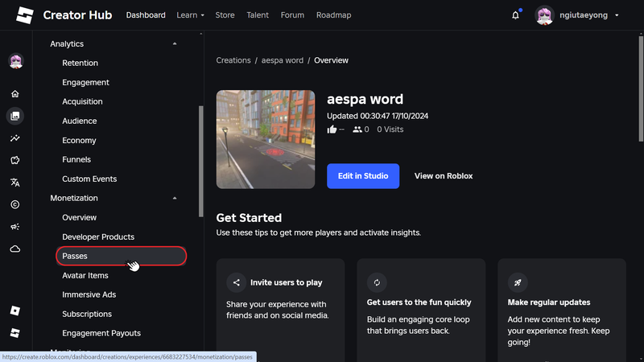Open Get users to the fun quickly card

421,311
